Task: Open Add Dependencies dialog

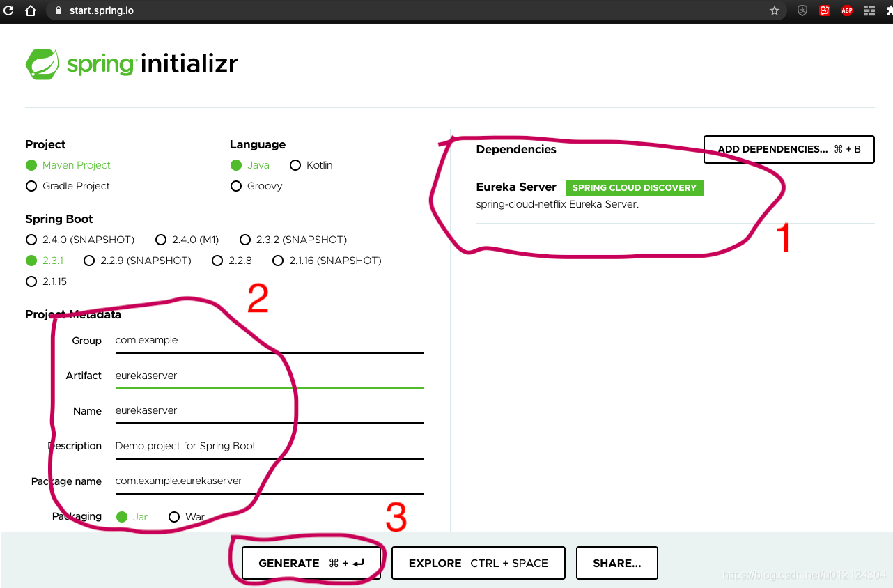Action: 789,149
